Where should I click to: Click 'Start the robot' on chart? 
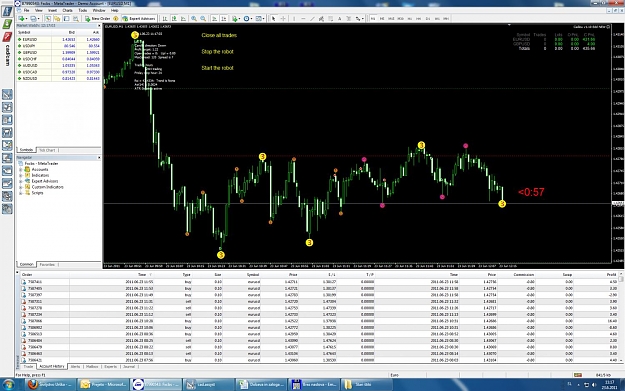point(217,68)
